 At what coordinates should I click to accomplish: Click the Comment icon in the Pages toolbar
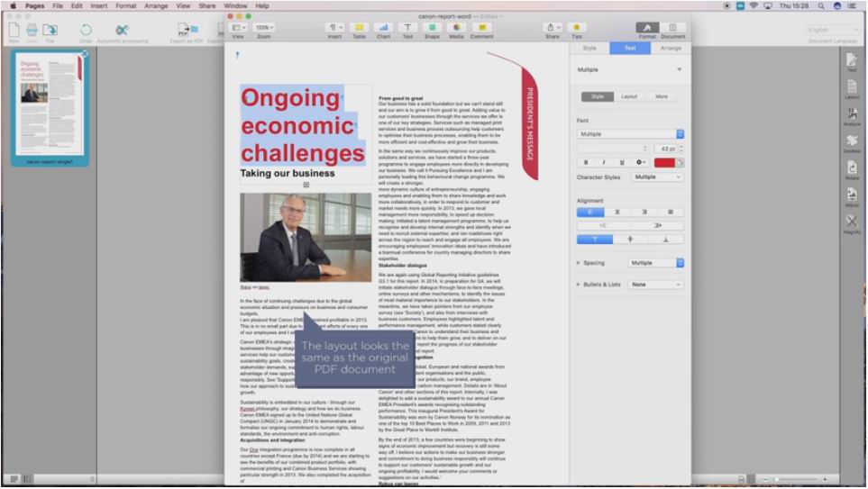point(481,28)
